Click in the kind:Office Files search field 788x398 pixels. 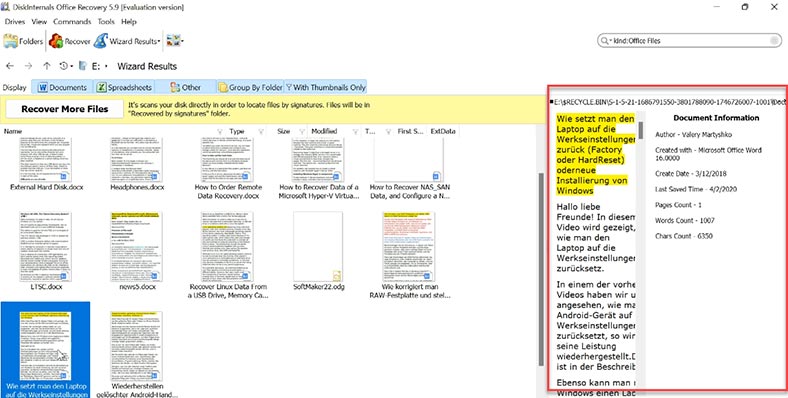tap(690, 41)
